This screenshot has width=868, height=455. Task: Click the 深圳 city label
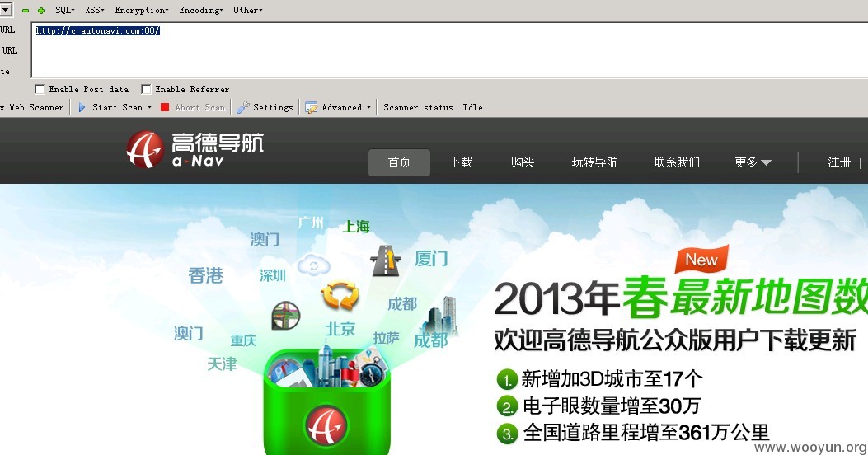(x=272, y=275)
